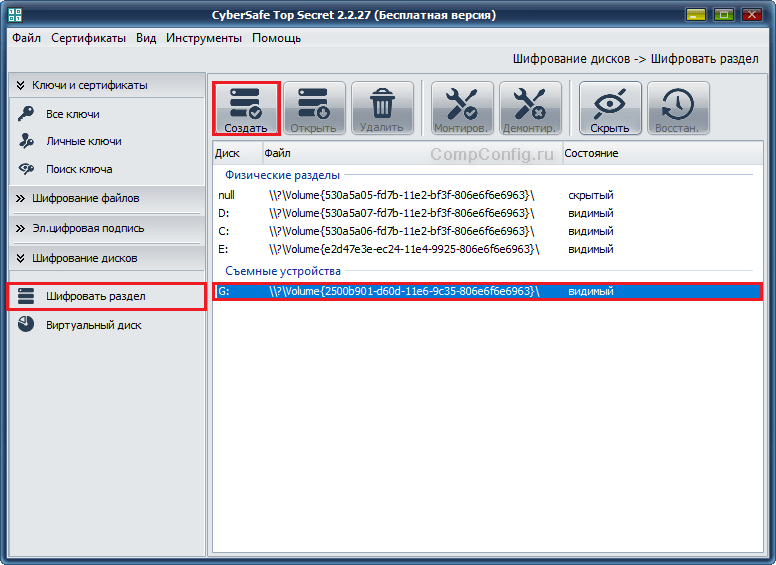Viewport: 776px width, 565px height.
Task: Click видимый status in D: row
Action: pyautogui.click(x=590, y=213)
